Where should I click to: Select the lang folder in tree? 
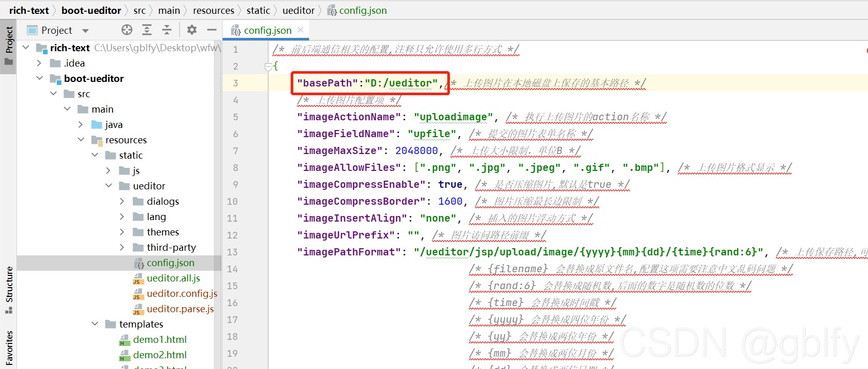point(156,216)
